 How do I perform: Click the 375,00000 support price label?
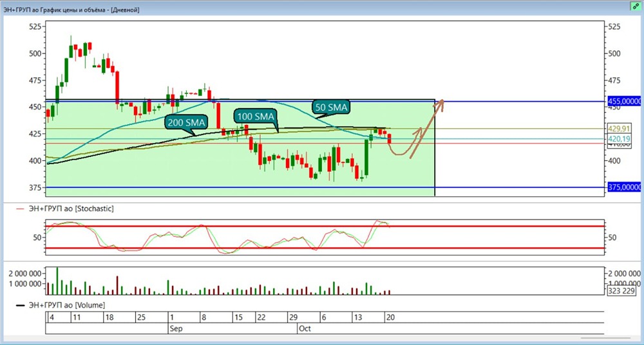(624, 187)
